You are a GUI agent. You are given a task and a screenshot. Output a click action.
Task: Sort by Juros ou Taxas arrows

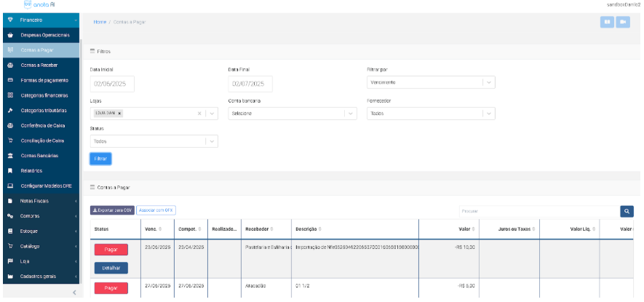(x=533, y=229)
